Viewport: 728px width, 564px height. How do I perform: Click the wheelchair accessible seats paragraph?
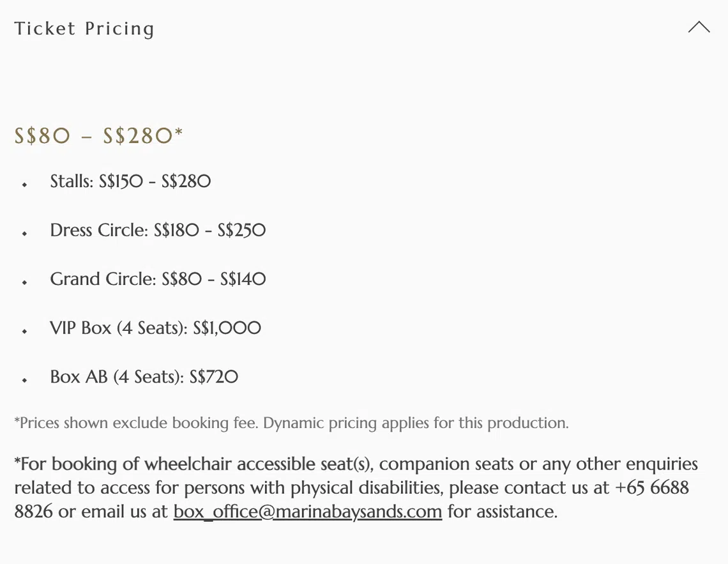[356, 487]
